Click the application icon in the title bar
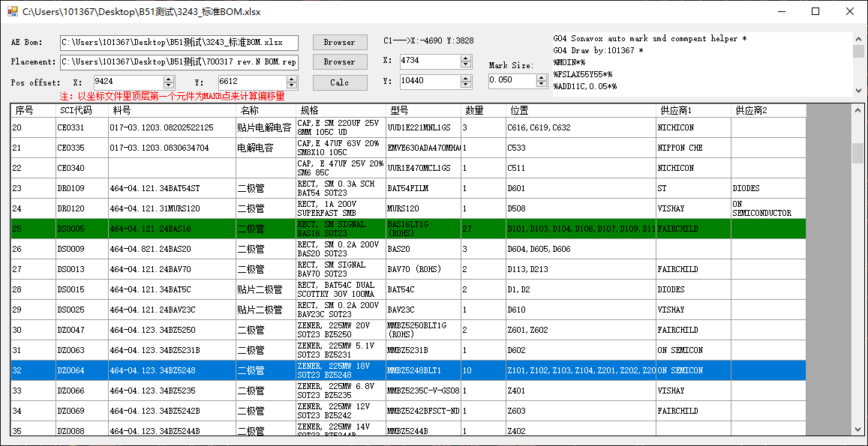 [x=11, y=11]
